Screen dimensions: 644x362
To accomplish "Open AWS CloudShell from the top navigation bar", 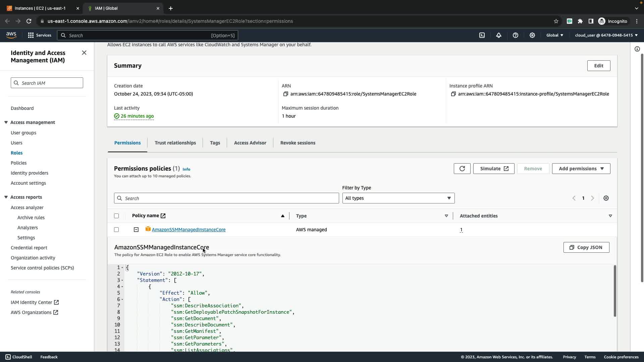I will tap(482, 35).
